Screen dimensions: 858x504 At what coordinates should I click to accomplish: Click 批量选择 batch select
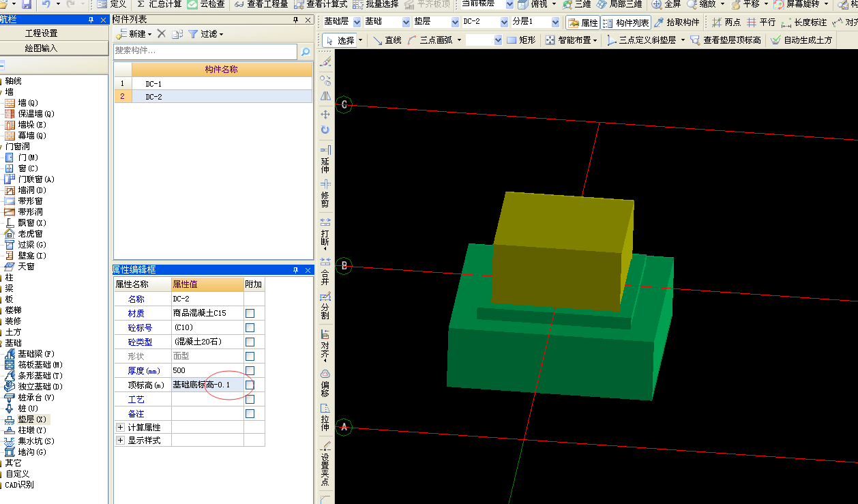(x=374, y=4)
